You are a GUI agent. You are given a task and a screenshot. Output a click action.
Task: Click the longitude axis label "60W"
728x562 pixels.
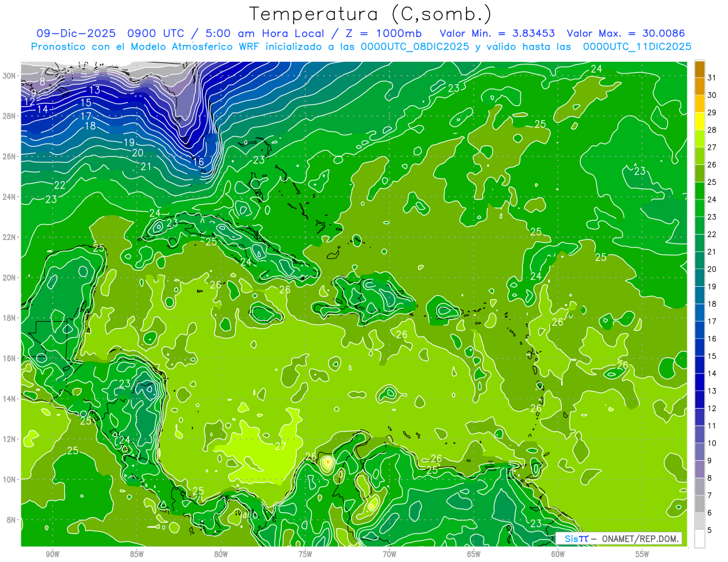click(x=558, y=555)
